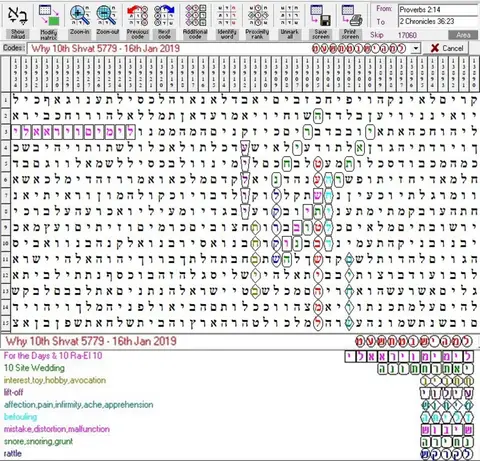Select the main term Why 10th Shvat 5779
The image size is (480, 461).
tap(91, 341)
